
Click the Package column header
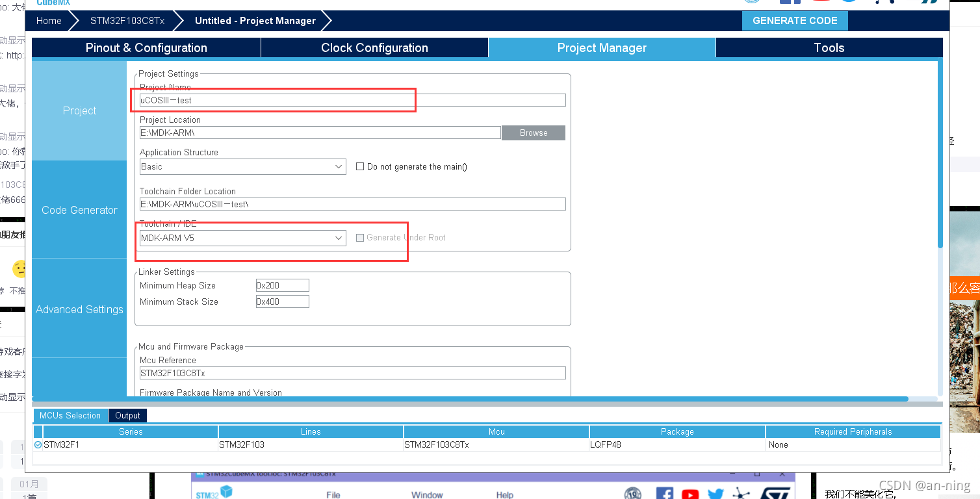tap(677, 431)
